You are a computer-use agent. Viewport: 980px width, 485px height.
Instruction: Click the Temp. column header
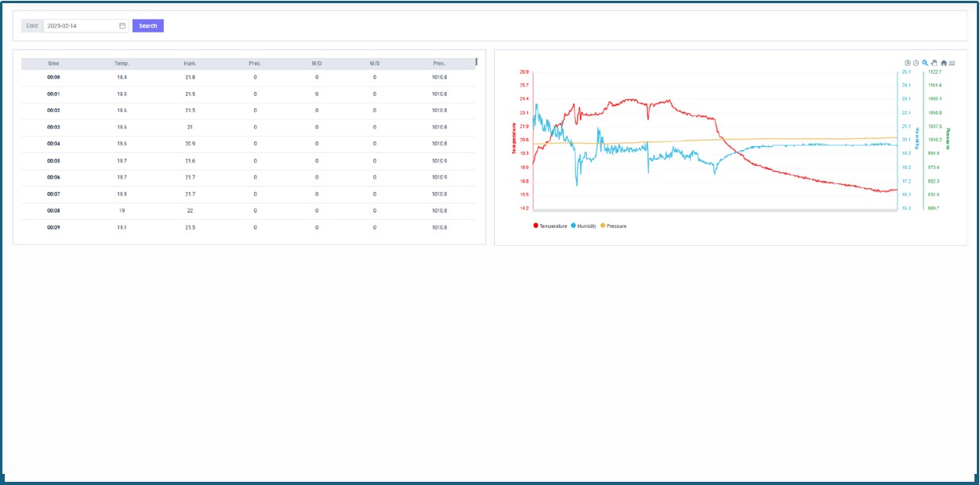122,64
